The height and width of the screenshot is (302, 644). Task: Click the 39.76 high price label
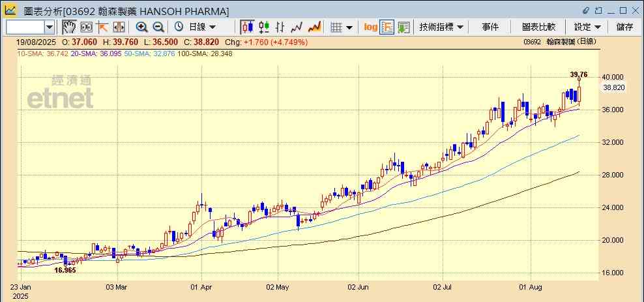pos(579,75)
